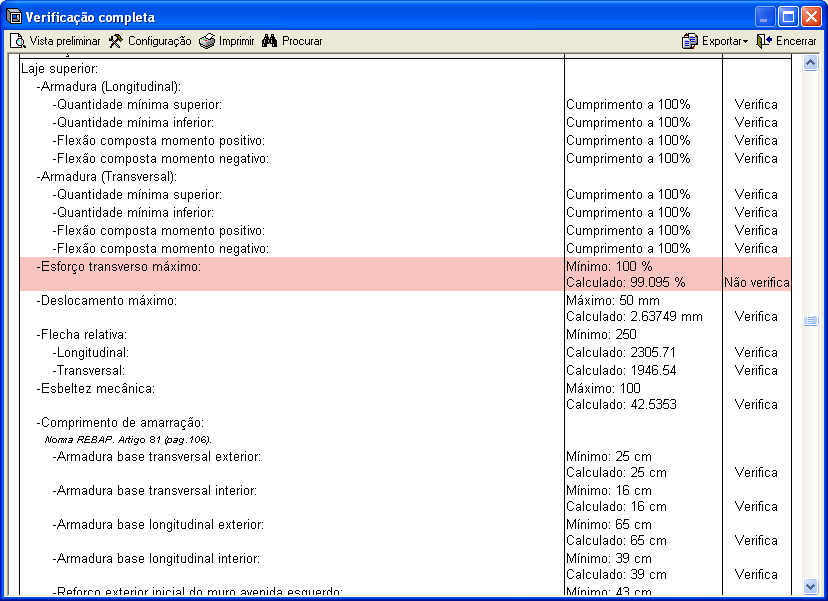Click the Deslocamento máximo row label
Image resolution: width=828 pixels, height=601 pixels.
(107, 301)
